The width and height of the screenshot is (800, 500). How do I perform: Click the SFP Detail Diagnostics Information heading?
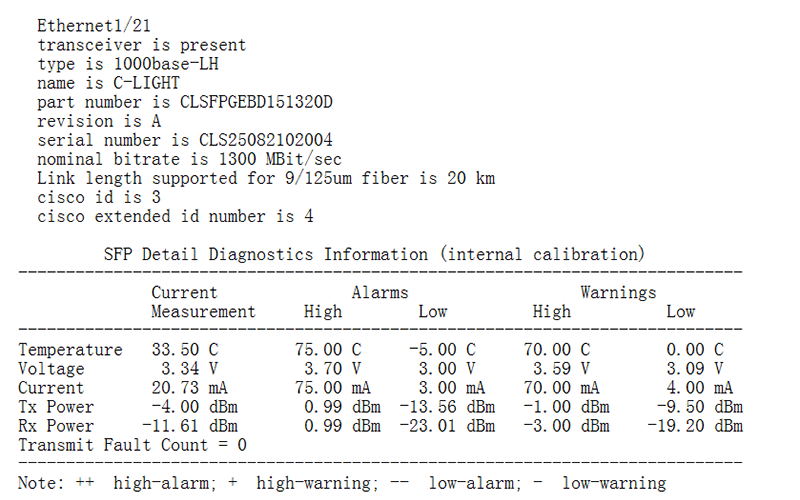(375, 254)
